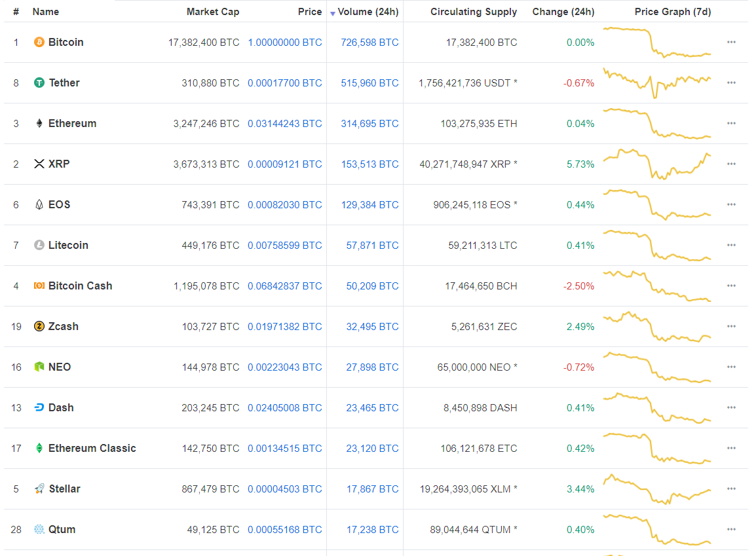Viewport: 756px width, 556px height.
Task: Click the Dash logo icon
Action: (39, 407)
